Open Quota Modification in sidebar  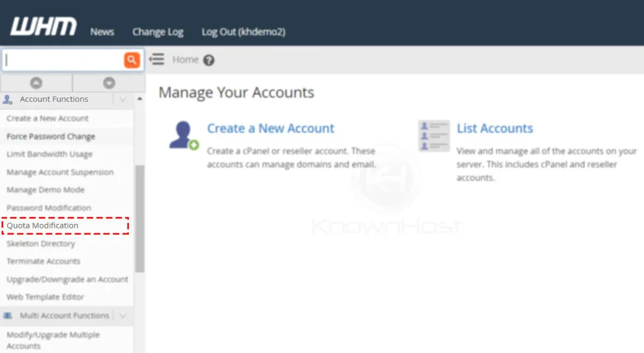[x=42, y=226]
